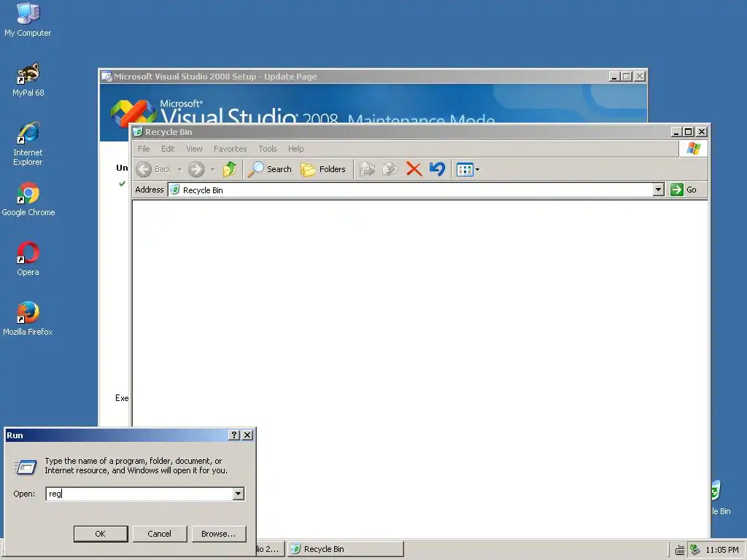Minimize the Recycle Bin window
The image size is (747, 560).
point(676,131)
